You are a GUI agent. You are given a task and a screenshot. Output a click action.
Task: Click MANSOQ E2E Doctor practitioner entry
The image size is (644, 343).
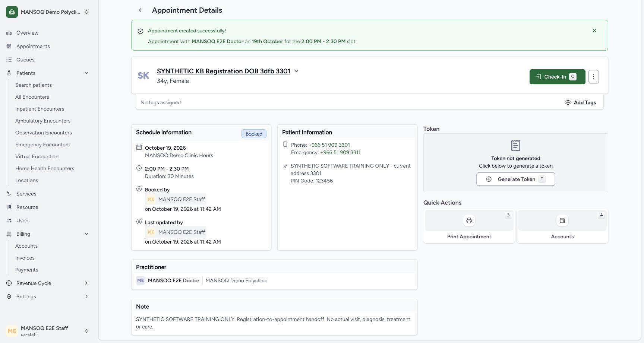(168, 280)
